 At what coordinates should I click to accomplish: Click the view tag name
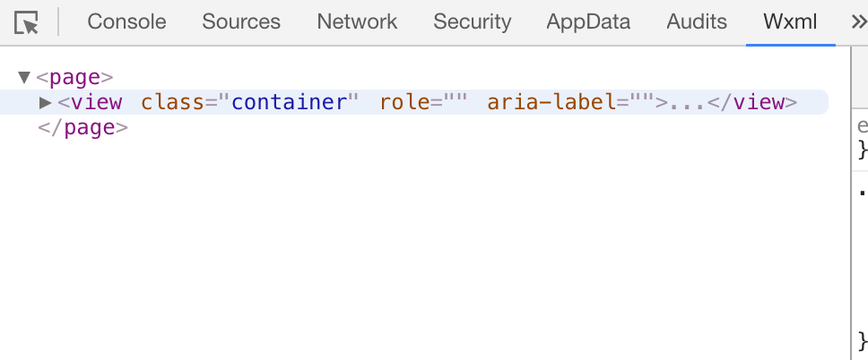click(x=96, y=102)
